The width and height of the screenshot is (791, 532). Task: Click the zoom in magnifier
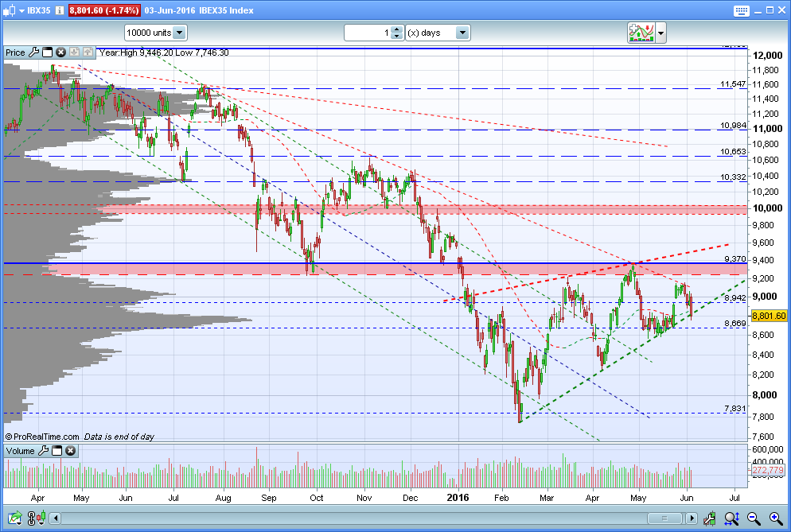click(x=776, y=518)
